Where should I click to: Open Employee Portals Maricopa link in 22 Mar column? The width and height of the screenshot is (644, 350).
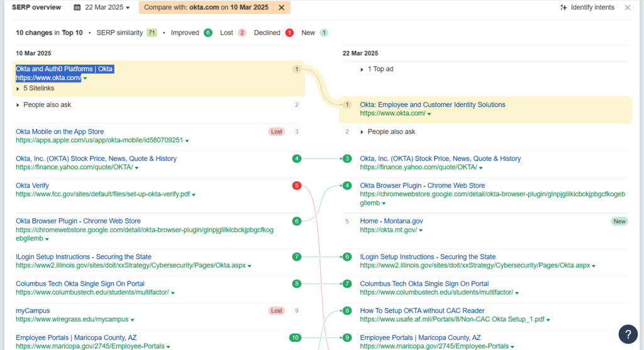pos(420,337)
